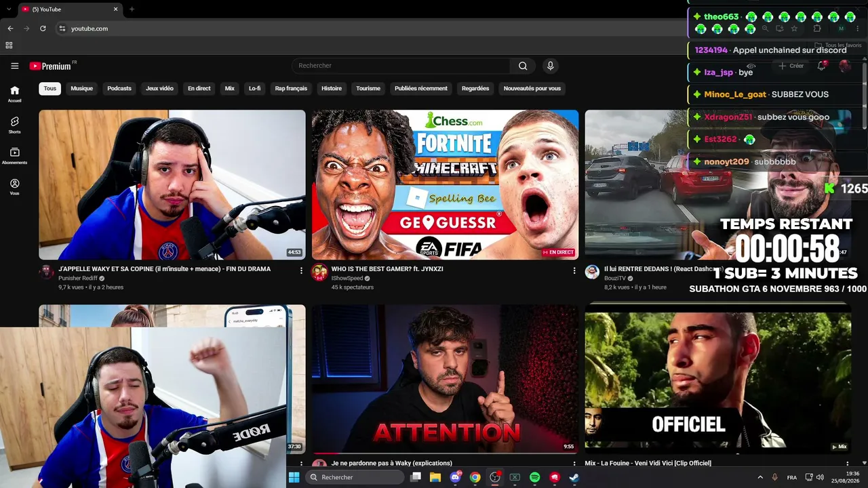Open Discord from the taskbar
868x488 pixels.
[455, 477]
